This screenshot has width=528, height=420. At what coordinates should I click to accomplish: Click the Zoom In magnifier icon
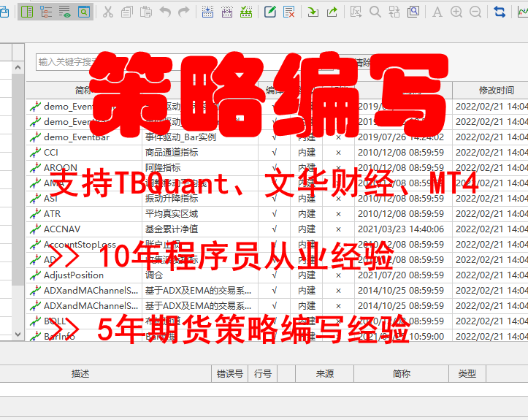coord(457,12)
